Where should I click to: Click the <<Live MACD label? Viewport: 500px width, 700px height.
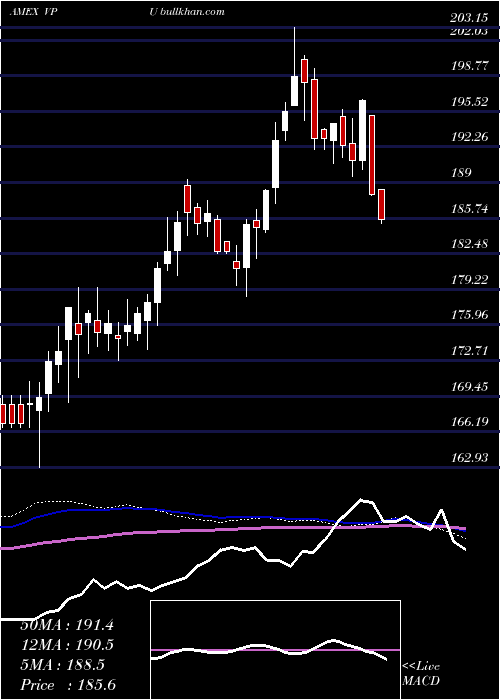421,674
